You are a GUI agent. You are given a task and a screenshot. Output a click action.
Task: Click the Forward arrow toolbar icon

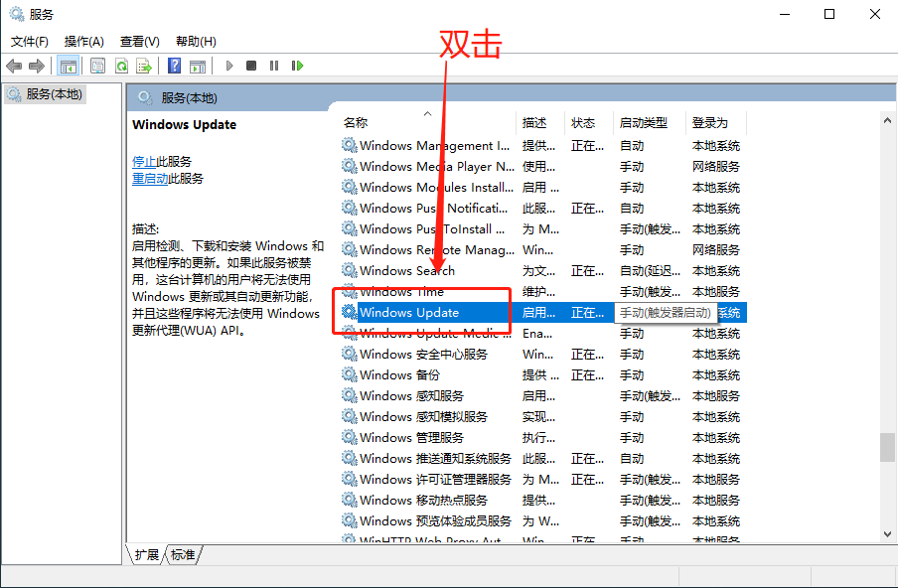pos(37,66)
